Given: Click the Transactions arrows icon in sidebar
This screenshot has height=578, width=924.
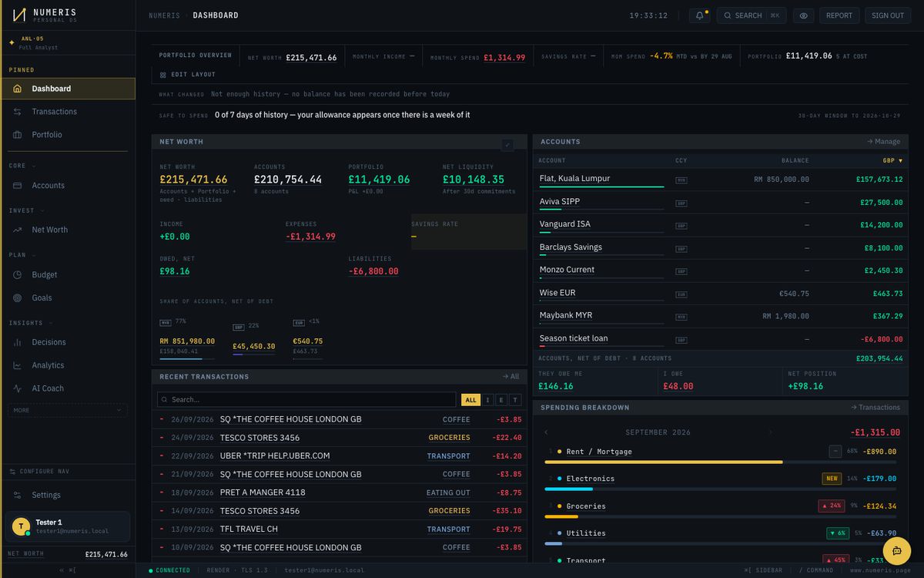Looking at the screenshot, I should pos(17,112).
